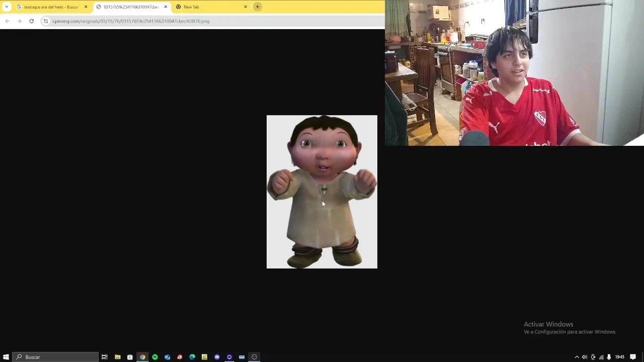Open the Windows notification center

click(633, 357)
